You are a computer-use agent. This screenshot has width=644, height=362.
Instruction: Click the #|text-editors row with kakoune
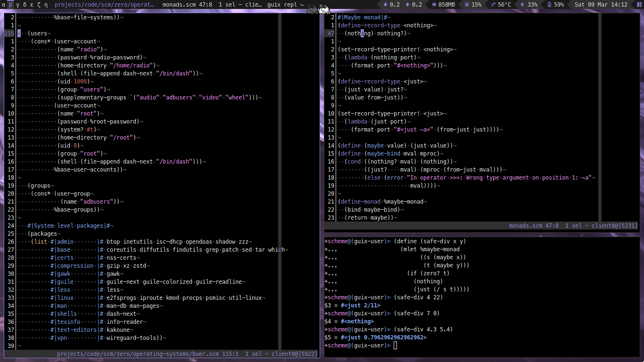(91, 330)
